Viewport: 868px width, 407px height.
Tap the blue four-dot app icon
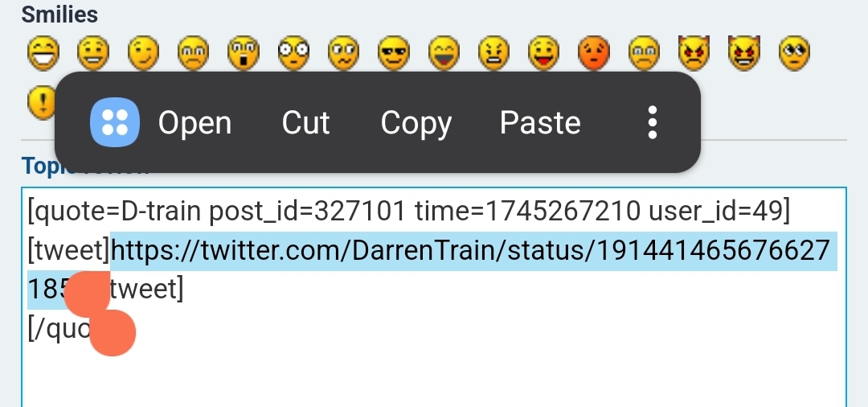pyautogui.click(x=115, y=121)
